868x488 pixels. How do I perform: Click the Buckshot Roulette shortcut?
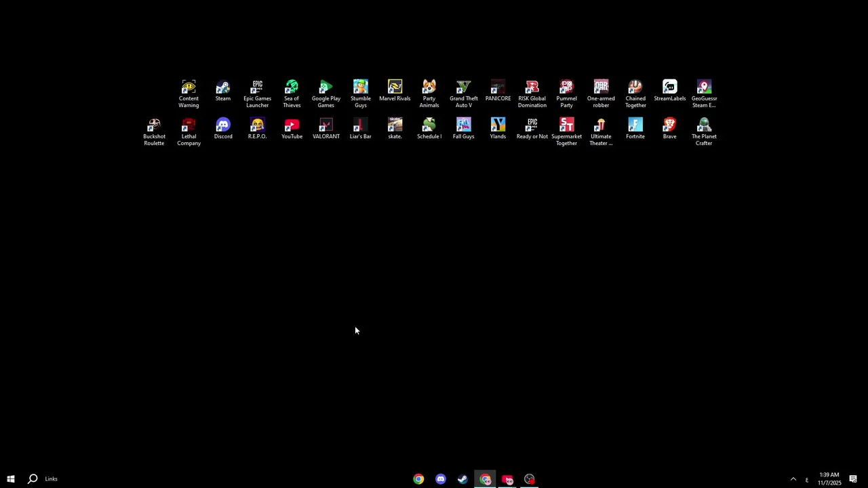pos(154,131)
